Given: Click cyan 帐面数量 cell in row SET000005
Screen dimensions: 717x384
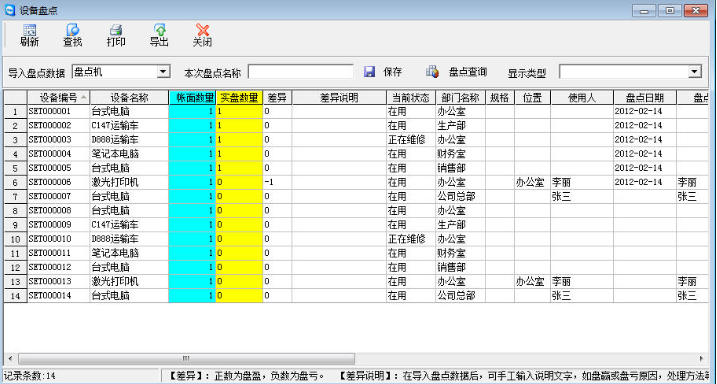Looking at the screenshot, I should click(x=192, y=168).
